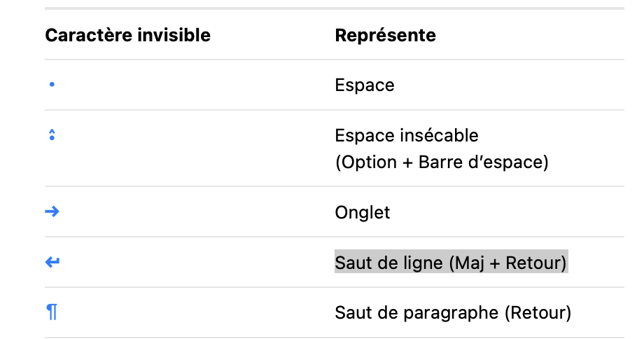Select the "Onglet" description text
The width and height of the screenshot is (644, 339).
(x=363, y=212)
